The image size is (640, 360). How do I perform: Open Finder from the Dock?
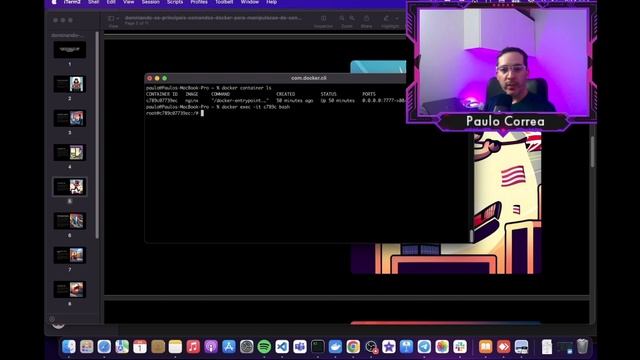[x=69, y=347]
